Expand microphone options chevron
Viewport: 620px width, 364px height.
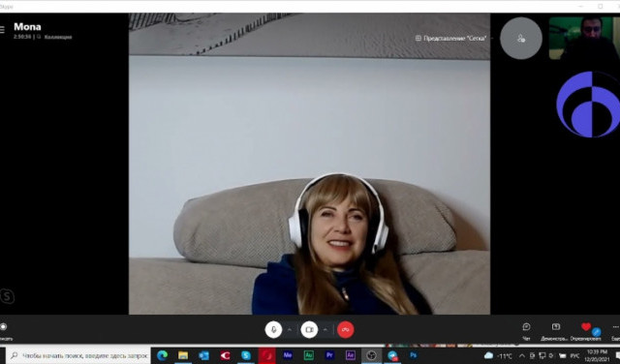pyautogui.click(x=290, y=329)
